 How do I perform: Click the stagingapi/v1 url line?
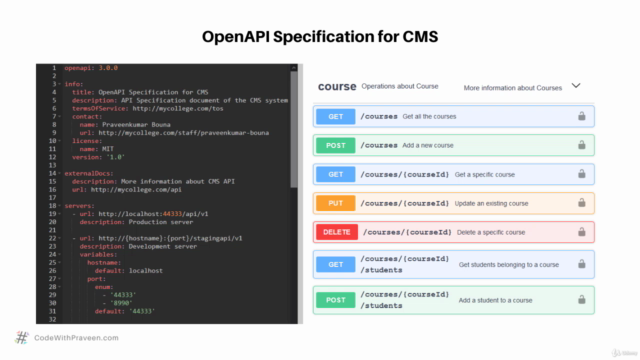(157, 238)
